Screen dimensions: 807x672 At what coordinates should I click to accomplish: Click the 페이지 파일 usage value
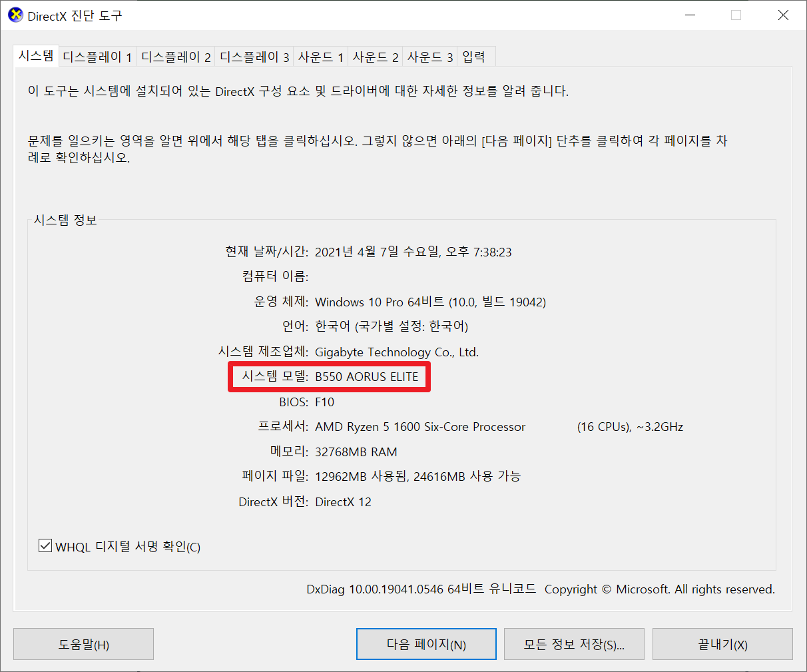click(x=418, y=476)
